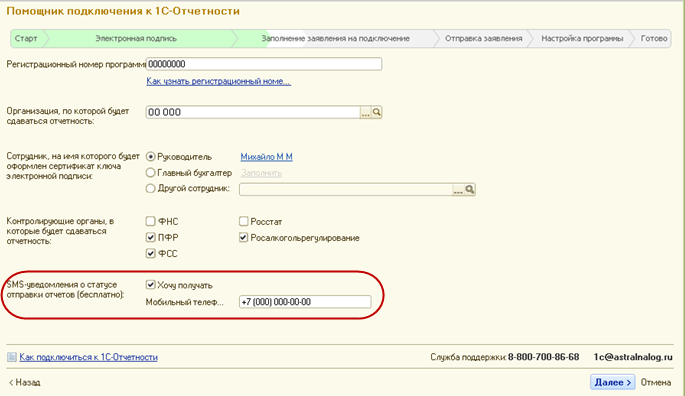The width and height of the screenshot is (685, 396).
Task: Click the support email 1c@astralnalog.ru
Action: point(633,357)
